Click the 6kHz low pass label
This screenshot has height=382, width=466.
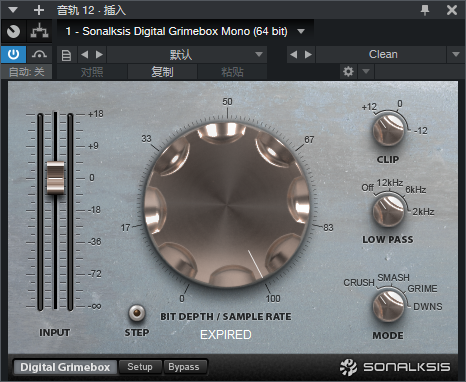coord(416,190)
